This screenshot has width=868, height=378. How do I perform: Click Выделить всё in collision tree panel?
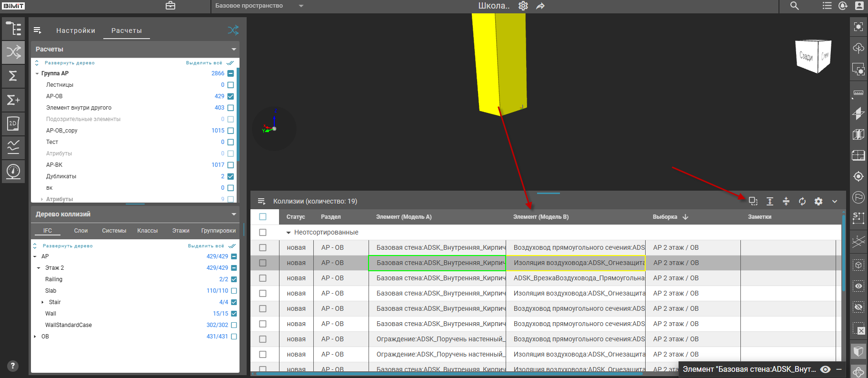[x=206, y=246]
